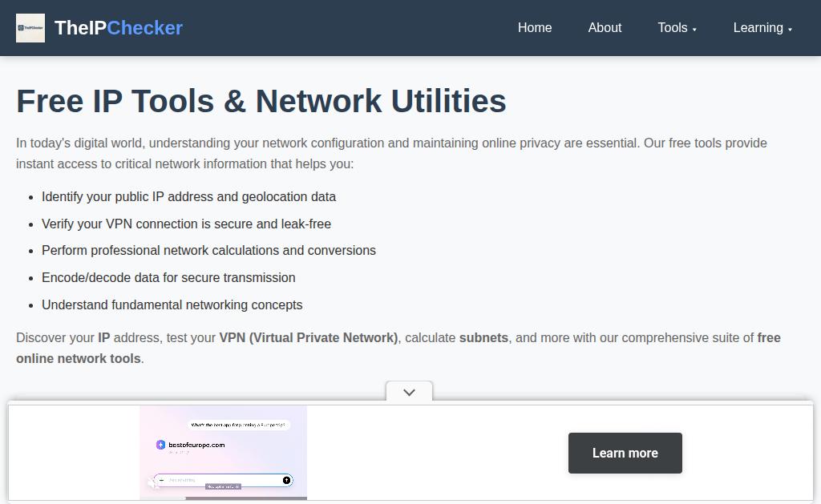Expand the Tools dropdown menu
Image resolution: width=821 pixels, height=504 pixels.
click(677, 28)
